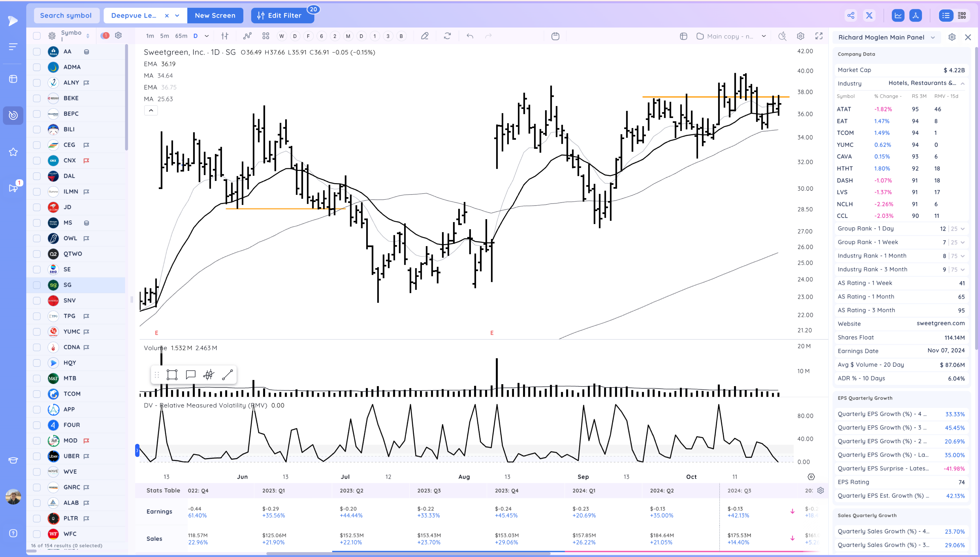Expand the Industry row chevron for SG
Viewport: 980px width, 557px height.
[962, 83]
